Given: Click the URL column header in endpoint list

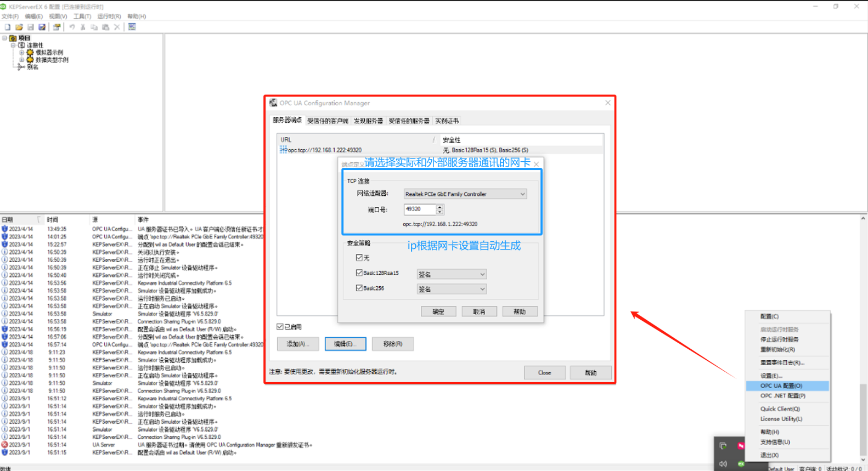Looking at the screenshot, I should tap(358, 140).
